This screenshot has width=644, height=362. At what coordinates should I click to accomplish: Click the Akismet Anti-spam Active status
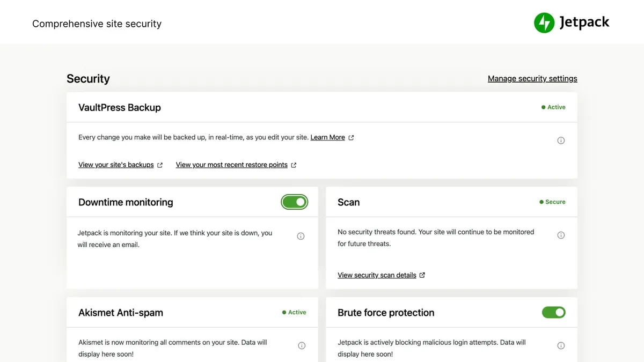(x=294, y=312)
